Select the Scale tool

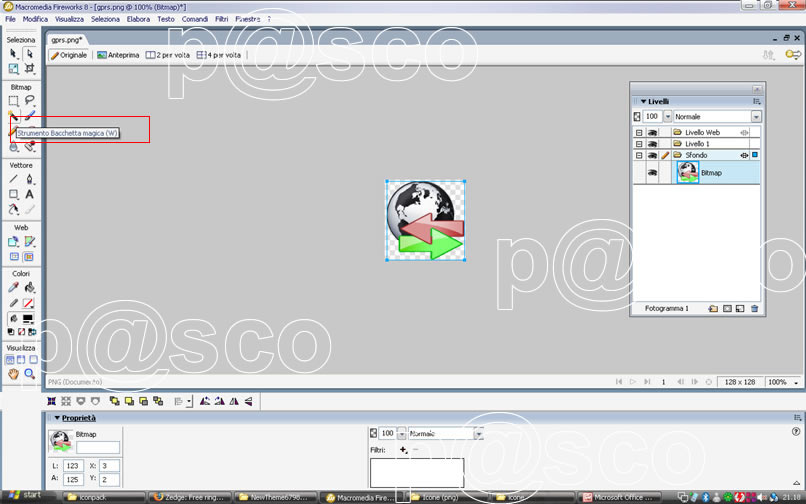coord(13,68)
